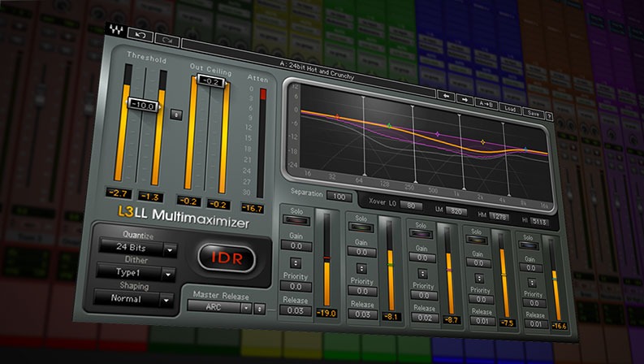Viewport: 644px width, 364px height.
Task: Click the green band marker on graph
Action: click(x=389, y=126)
